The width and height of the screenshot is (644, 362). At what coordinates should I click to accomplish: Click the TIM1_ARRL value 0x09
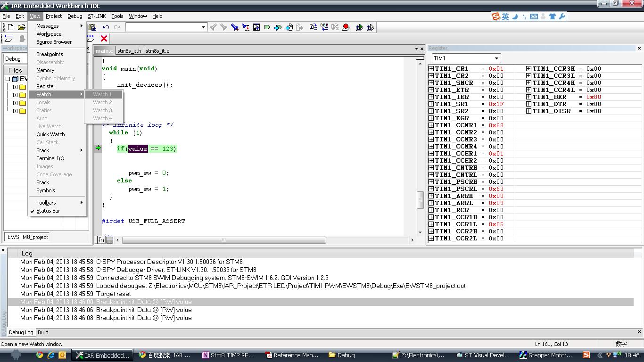[496, 203]
